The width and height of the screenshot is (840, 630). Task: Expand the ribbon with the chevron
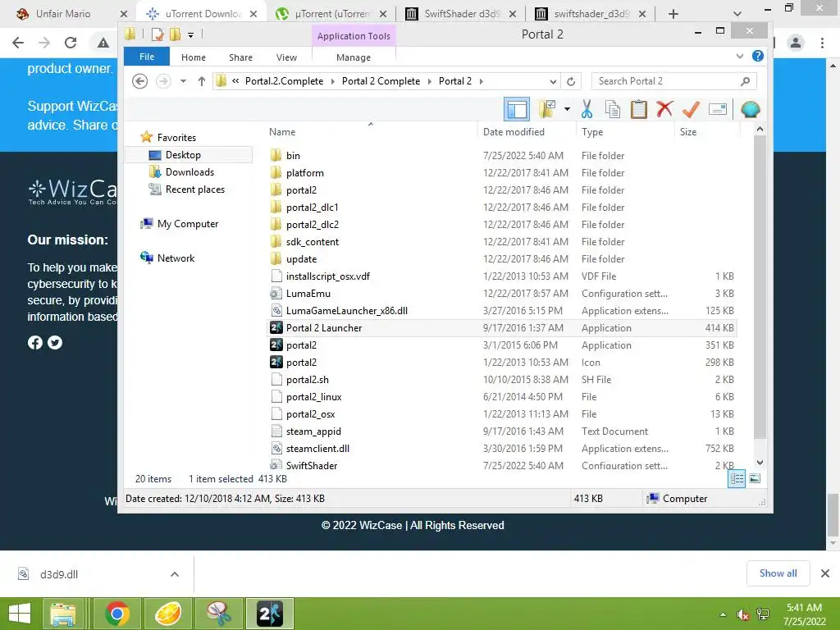click(x=740, y=56)
